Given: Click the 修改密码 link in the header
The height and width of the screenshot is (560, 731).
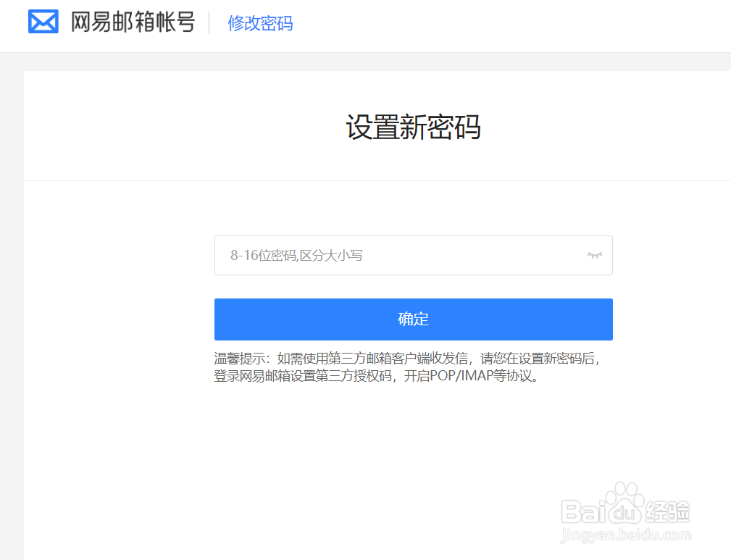Looking at the screenshot, I should (259, 23).
